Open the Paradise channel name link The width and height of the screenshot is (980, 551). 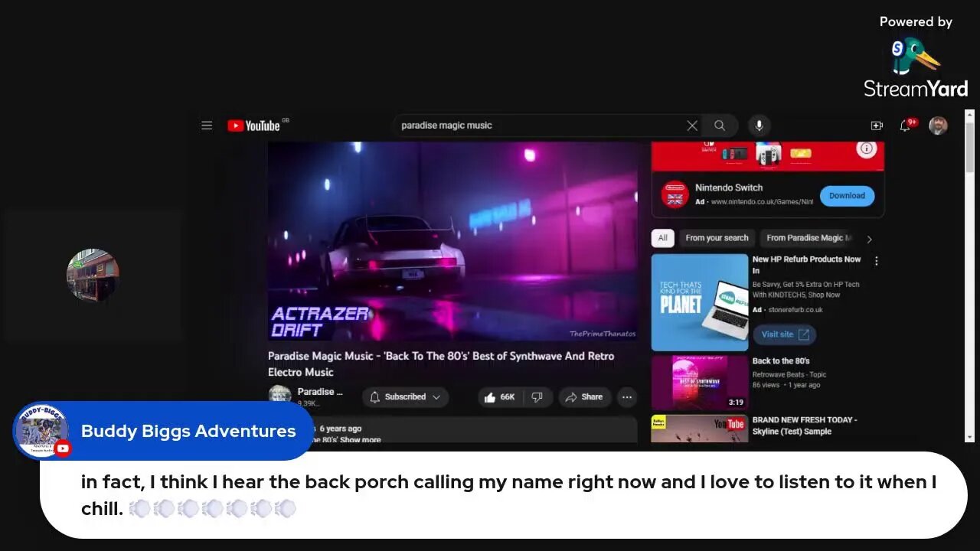[x=320, y=392]
